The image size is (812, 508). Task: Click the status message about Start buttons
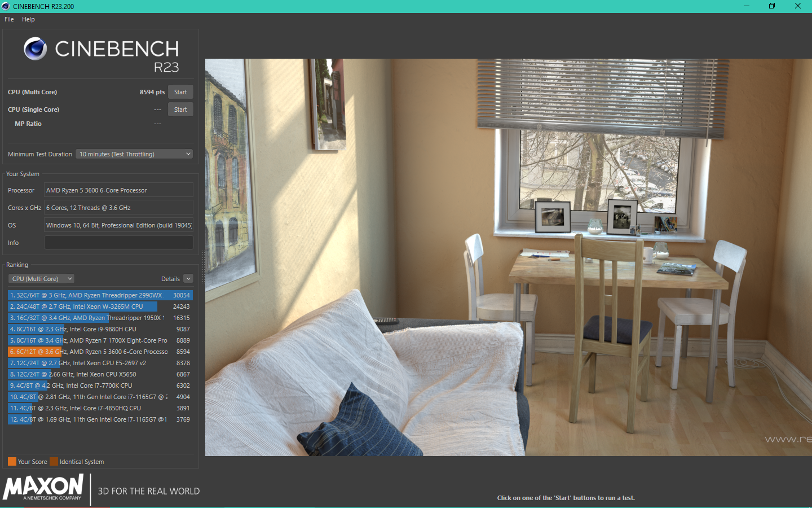click(x=566, y=498)
